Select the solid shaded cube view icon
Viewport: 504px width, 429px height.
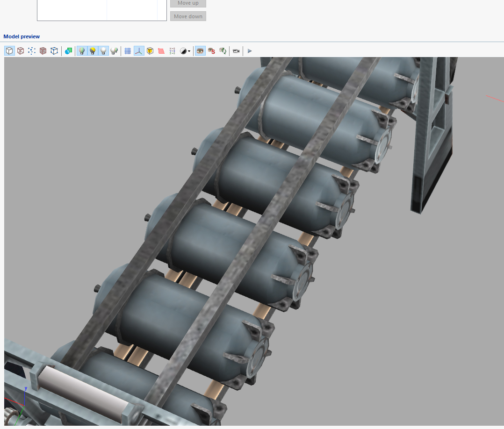tap(9, 51)
